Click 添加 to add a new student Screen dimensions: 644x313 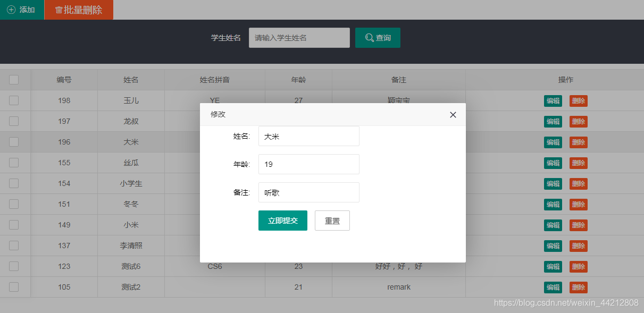[x=22, y=10]
